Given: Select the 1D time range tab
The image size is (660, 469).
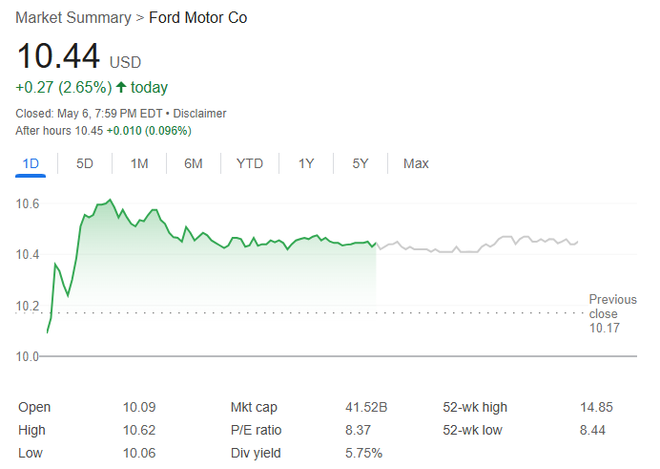Looking at the screenshot, I should pyautogui.click(x=30, y=163).
